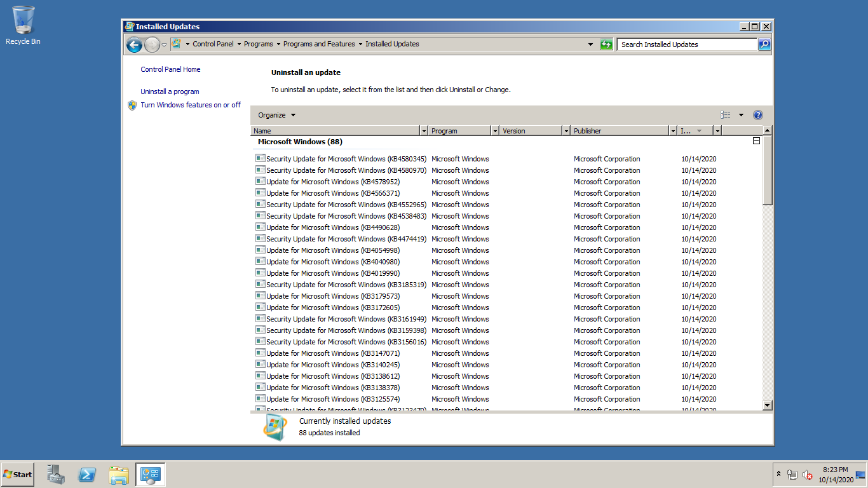
Task: Click the Start button
Action: (x=17, y=474)
